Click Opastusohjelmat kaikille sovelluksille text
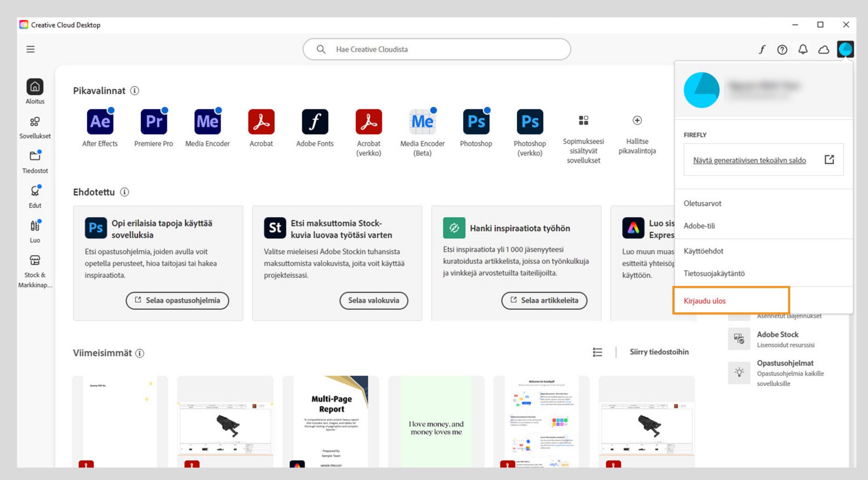 tap(790, 373)
